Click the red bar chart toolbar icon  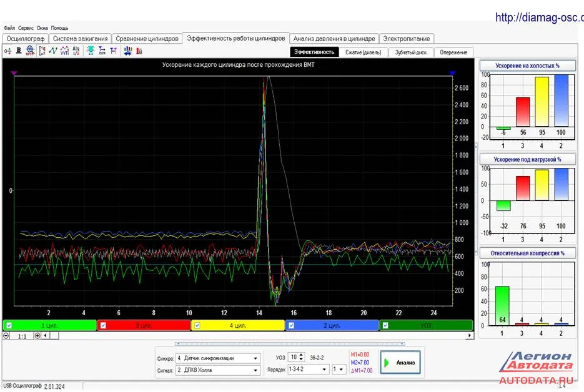point(139,51)
